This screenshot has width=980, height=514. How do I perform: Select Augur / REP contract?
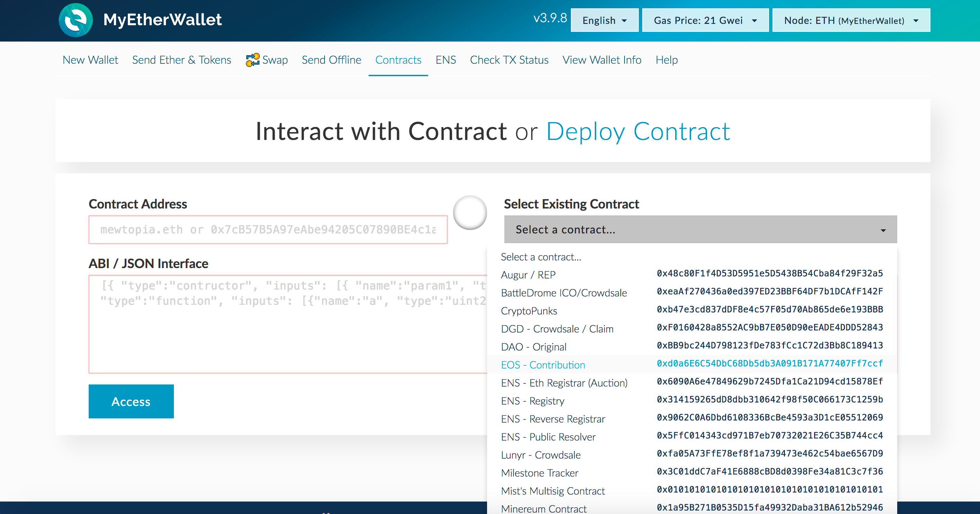(692, 275)
